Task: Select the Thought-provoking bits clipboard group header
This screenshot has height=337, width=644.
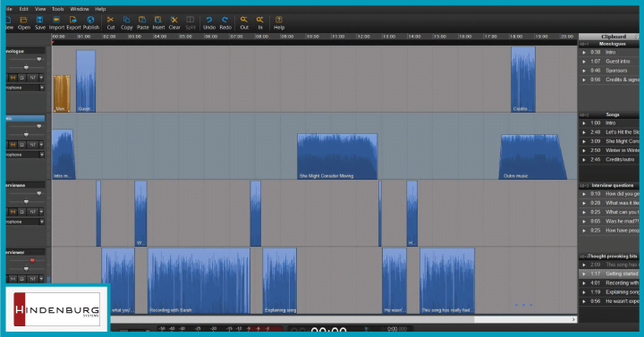Action: click(x=612, y=257)
